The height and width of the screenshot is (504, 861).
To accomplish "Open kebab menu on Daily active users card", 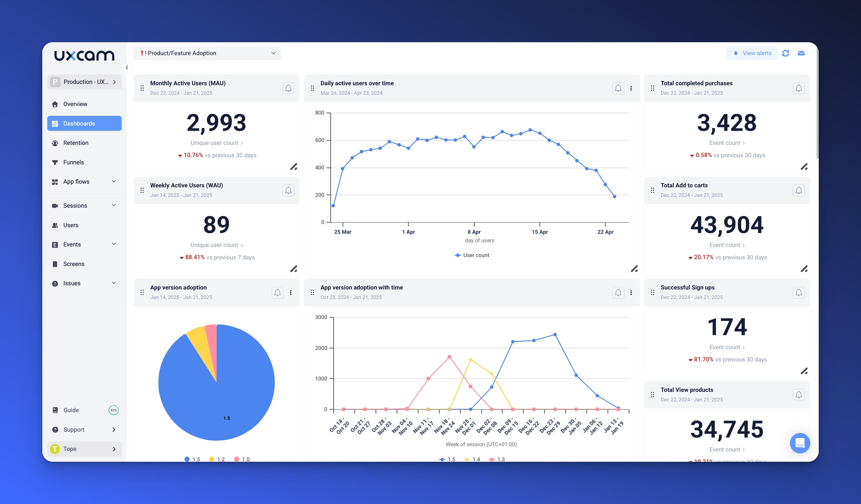I will tap(631, 88).
